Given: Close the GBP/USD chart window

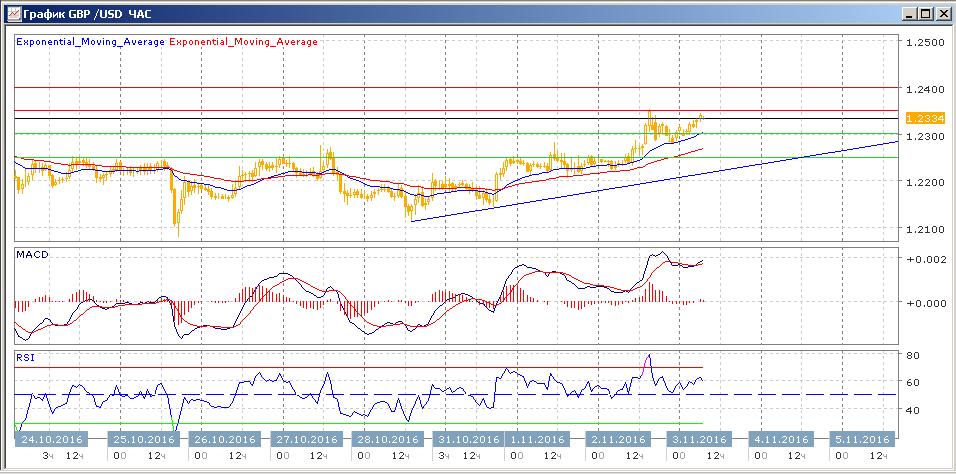Looking at the screenshot, I should point(942,13).
